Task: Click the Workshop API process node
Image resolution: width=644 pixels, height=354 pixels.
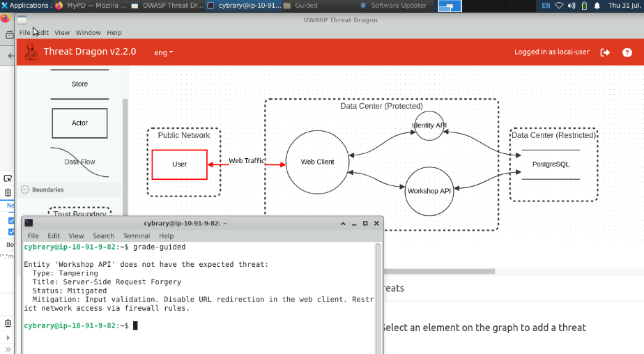Action: pyautogui.click(x=429, y=190)
